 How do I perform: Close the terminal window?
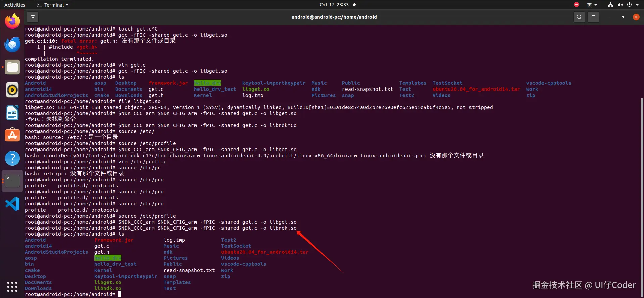pos(636,17)
